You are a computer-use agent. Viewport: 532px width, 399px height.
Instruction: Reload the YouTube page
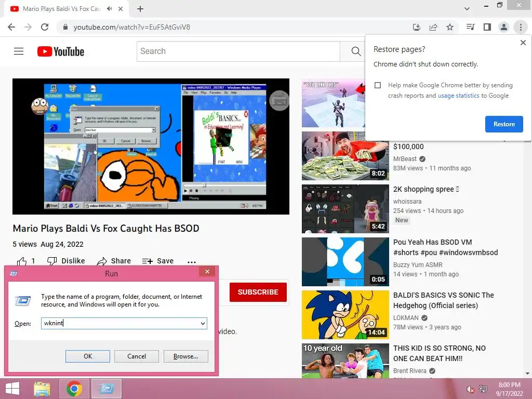pos(45,27)
